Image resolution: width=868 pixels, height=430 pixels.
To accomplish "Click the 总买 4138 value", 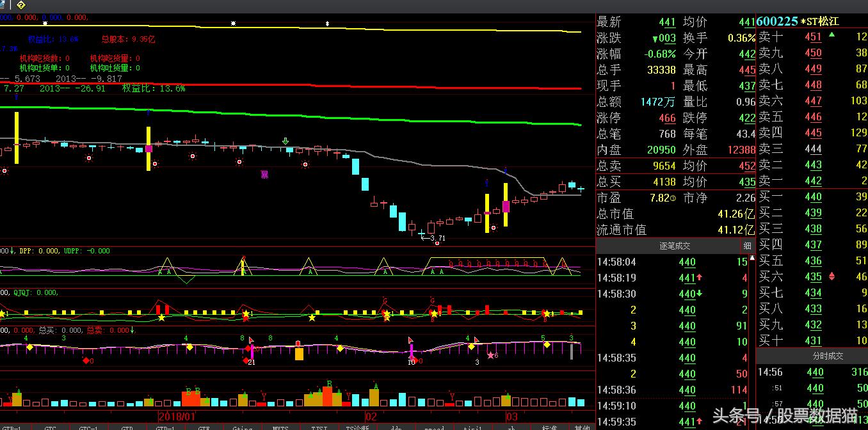I will point(664,182).
